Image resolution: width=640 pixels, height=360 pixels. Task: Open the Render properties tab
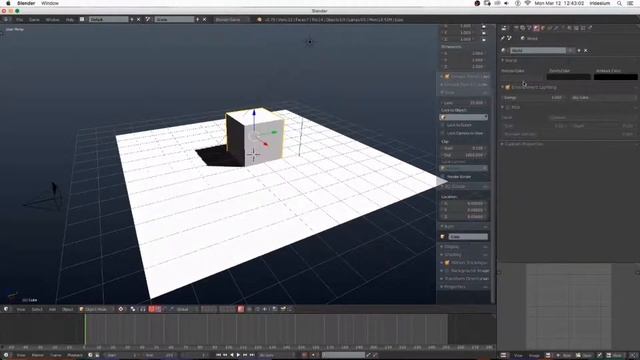coord(516,28)
